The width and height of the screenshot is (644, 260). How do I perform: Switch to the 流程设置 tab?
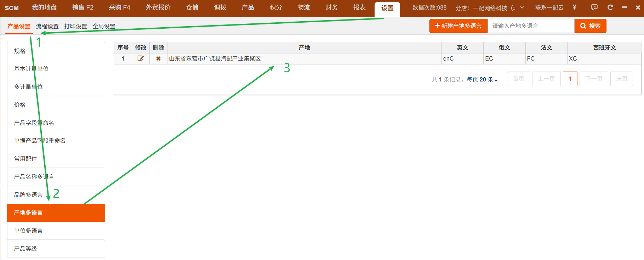pyautogui.click(x=47, y=26)
